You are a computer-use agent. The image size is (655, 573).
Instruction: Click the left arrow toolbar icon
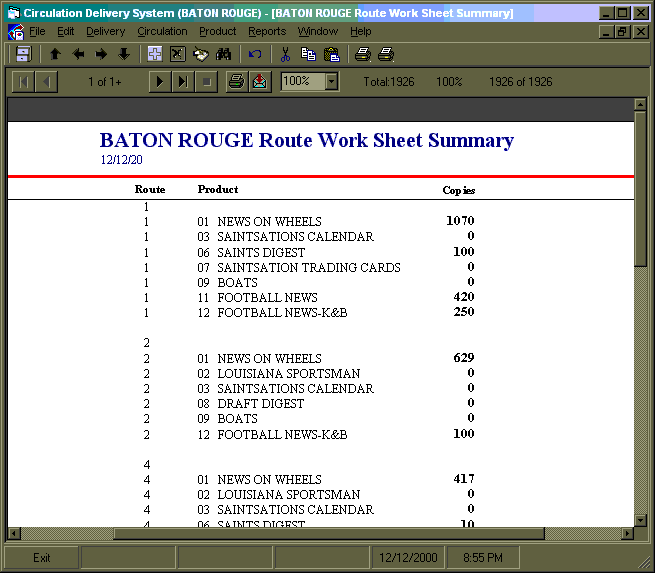(x=78, y=54)
